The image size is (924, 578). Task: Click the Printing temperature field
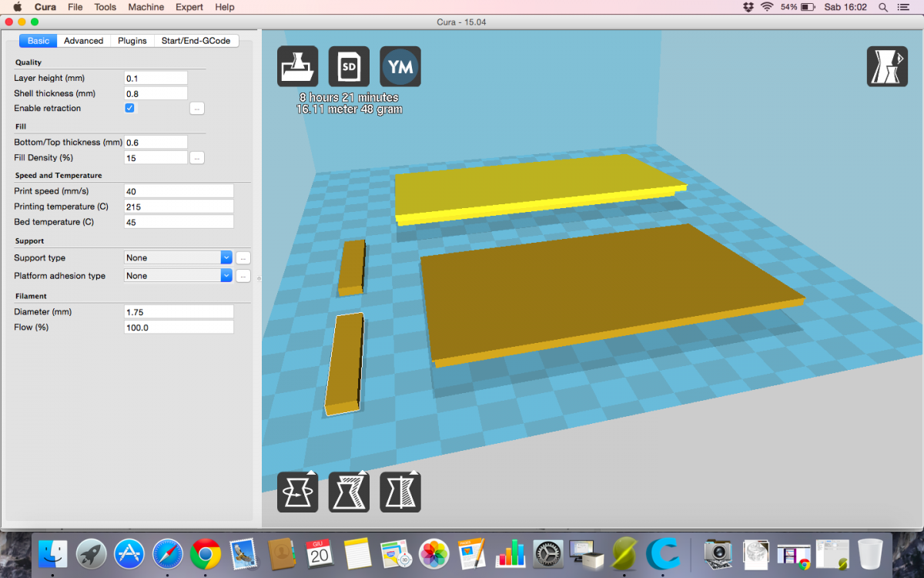point(179,207)
